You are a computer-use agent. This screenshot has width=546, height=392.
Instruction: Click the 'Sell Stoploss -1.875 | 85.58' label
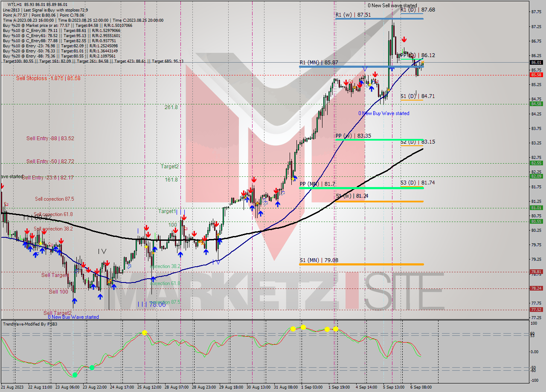pos(48,78)
